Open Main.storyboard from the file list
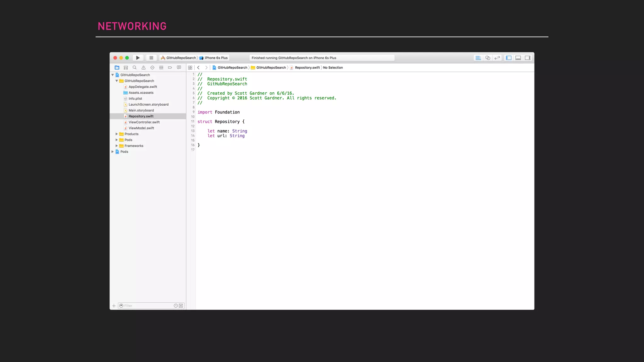Viewport: 644px width, 362px height. [141, 110]
